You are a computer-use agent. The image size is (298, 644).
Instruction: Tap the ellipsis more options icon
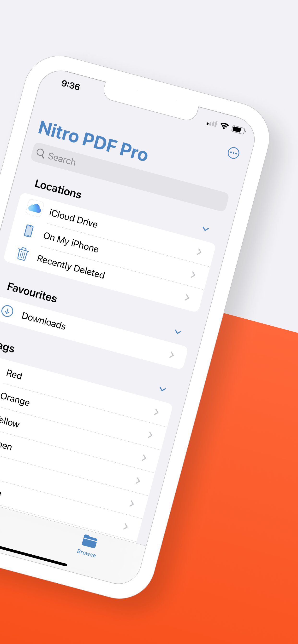click(x=233, y=153)
